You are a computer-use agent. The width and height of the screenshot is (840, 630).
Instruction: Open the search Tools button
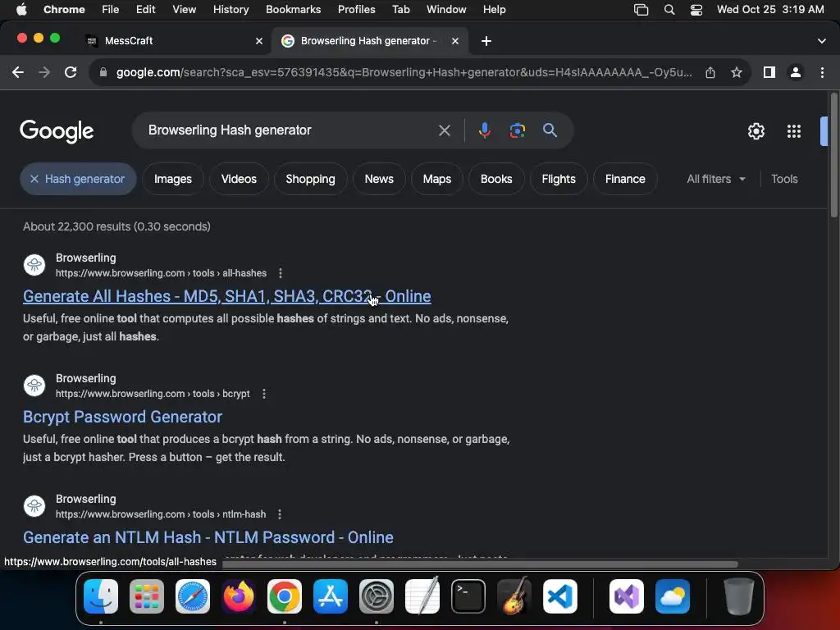784,179
